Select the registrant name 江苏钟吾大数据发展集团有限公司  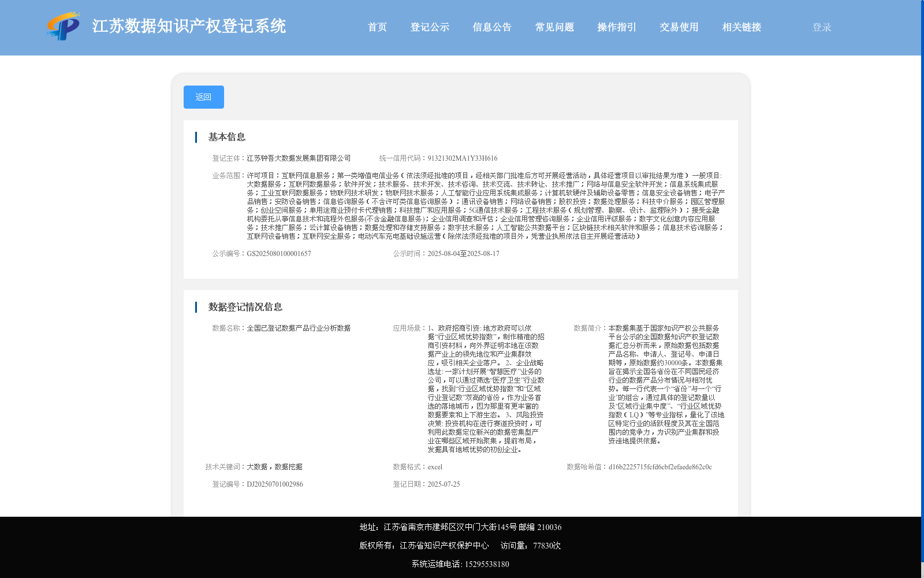point(299,158)
